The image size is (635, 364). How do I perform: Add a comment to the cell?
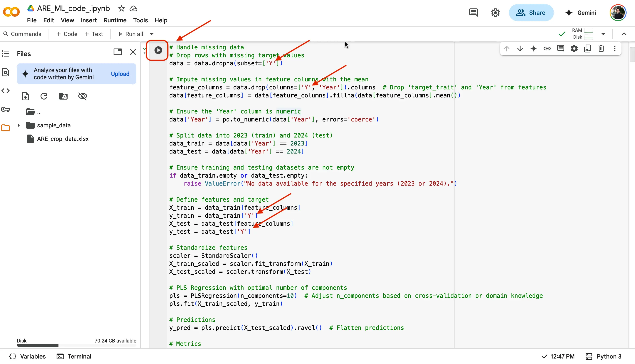[560, 49]
